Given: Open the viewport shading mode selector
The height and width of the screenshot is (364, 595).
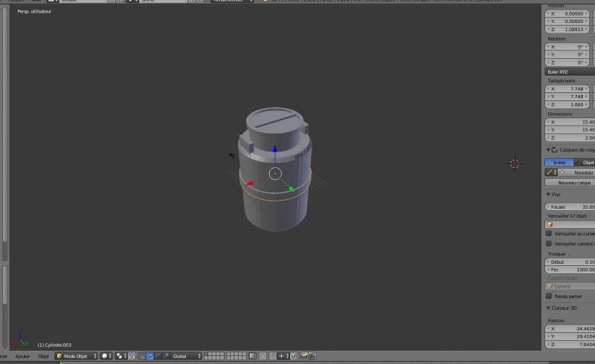Looking at the screenshot, I should pos(107,357).
